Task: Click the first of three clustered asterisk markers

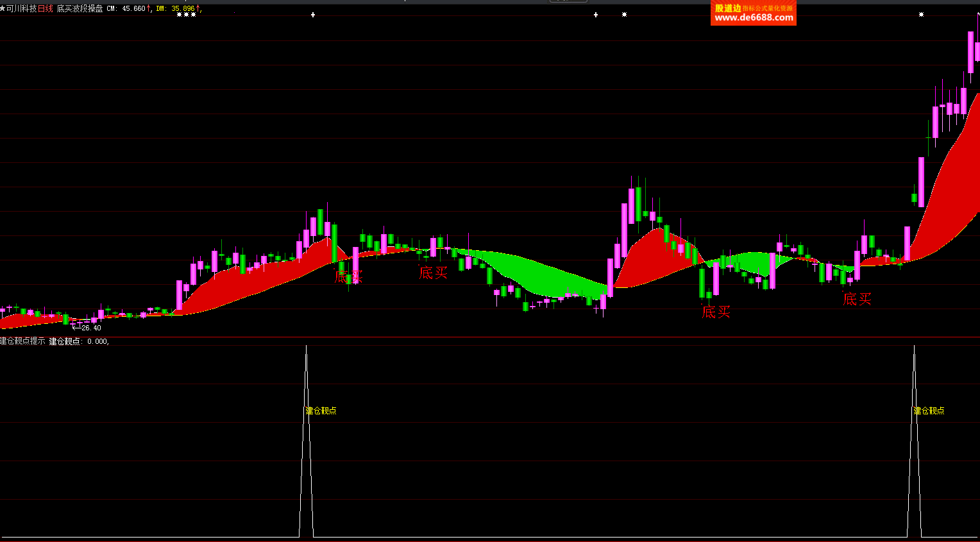Action: [x=179, y=15]
